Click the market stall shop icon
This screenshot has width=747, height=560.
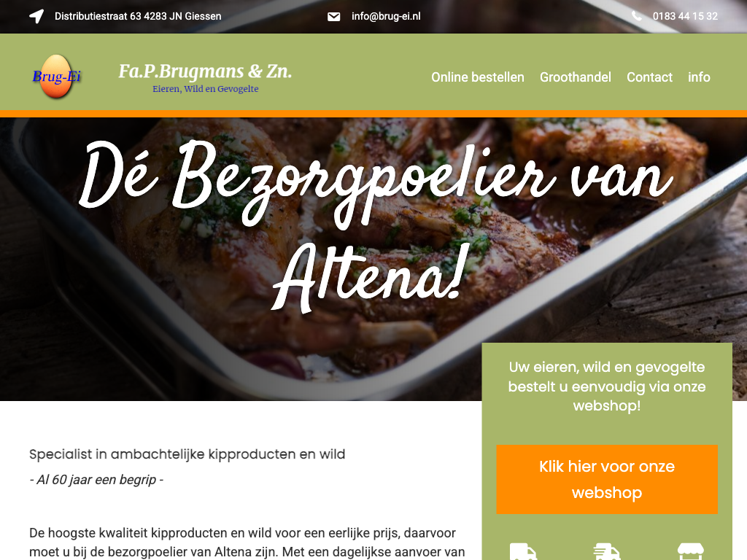[x=691, y=551]
